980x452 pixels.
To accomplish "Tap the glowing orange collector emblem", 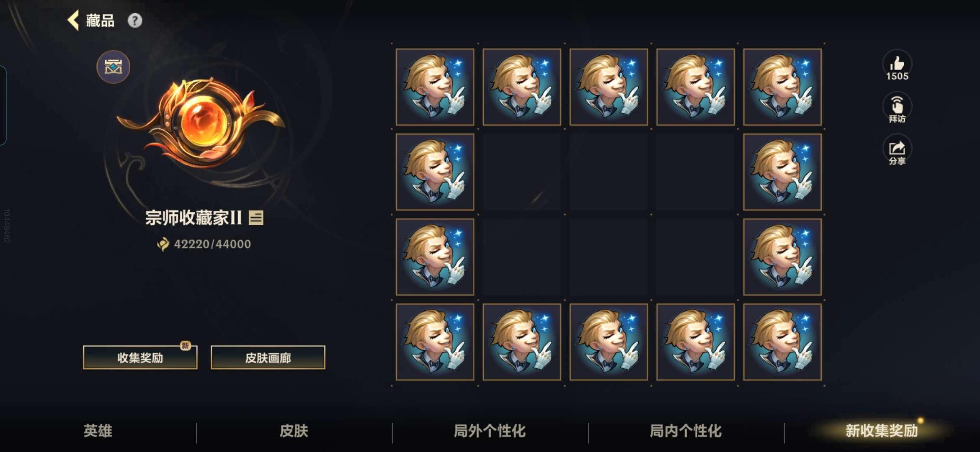I will (201, 122).
